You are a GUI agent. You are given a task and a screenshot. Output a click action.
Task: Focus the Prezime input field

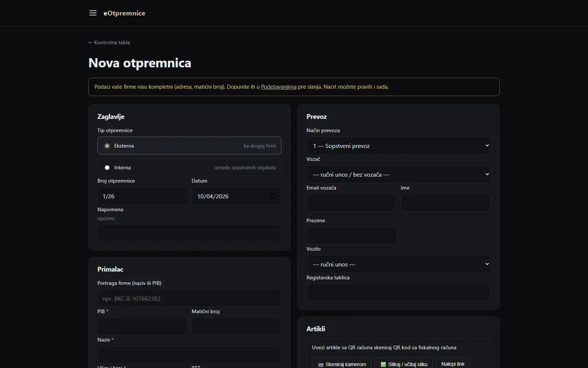click(x=351, y=236)
